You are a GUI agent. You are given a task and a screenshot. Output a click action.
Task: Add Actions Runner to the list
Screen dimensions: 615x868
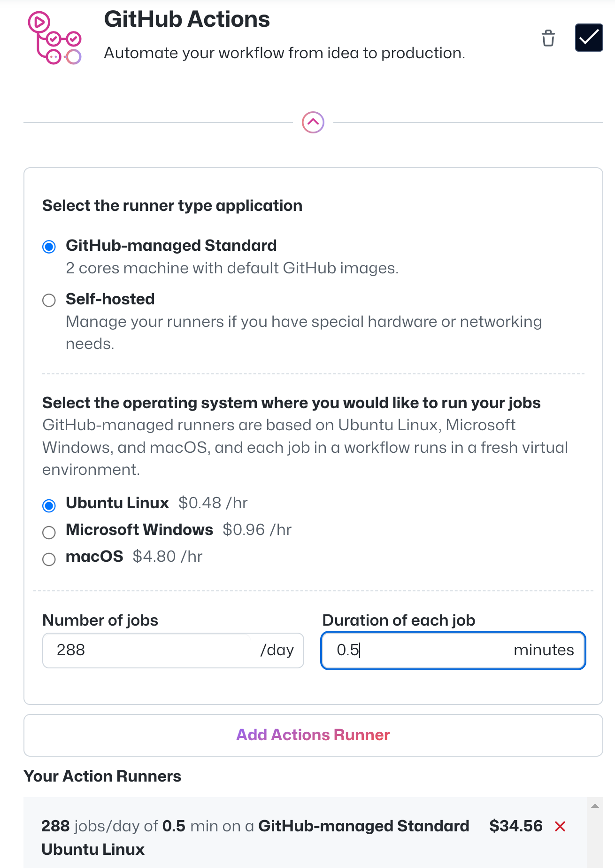click(x=313, y=735)
